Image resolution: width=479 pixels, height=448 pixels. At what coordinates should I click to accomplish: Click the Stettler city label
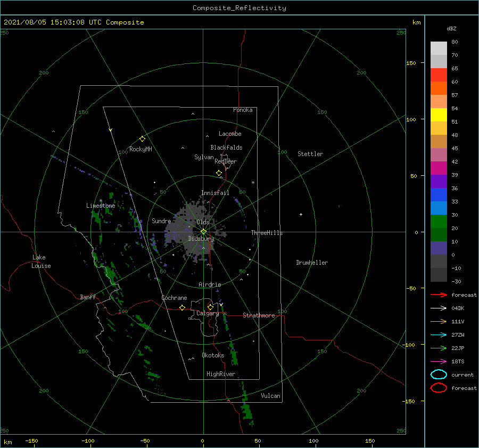click(310, 154)
